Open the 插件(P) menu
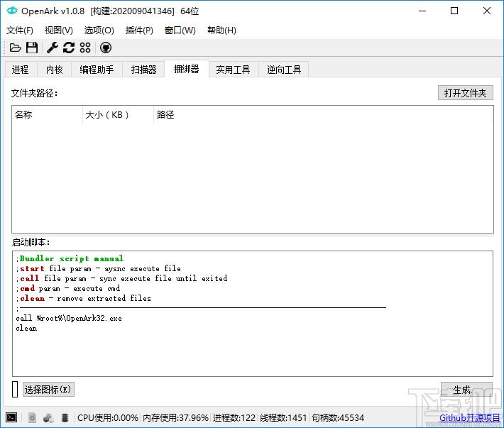This screenshot has width=504, height=428. coord(139,31)
